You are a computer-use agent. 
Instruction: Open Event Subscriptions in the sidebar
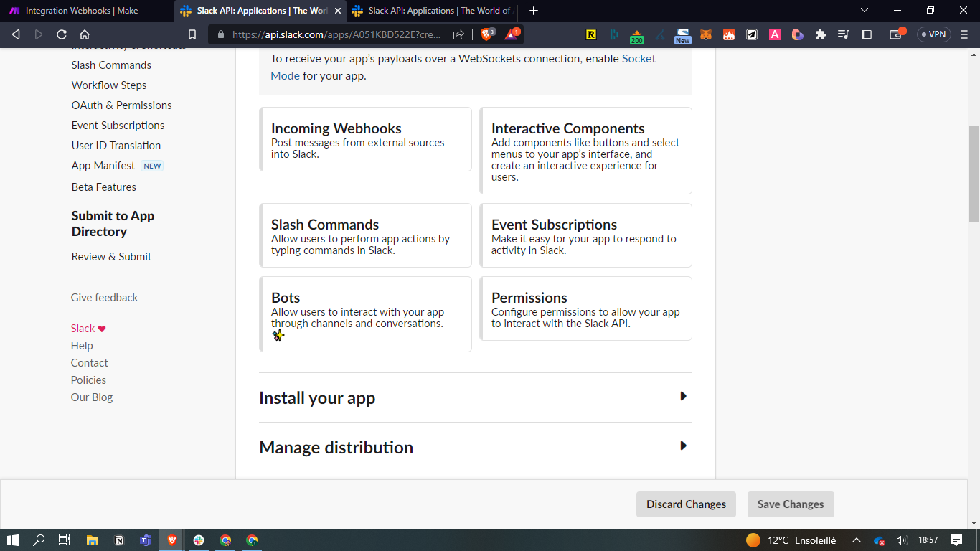tap(118, 125)
